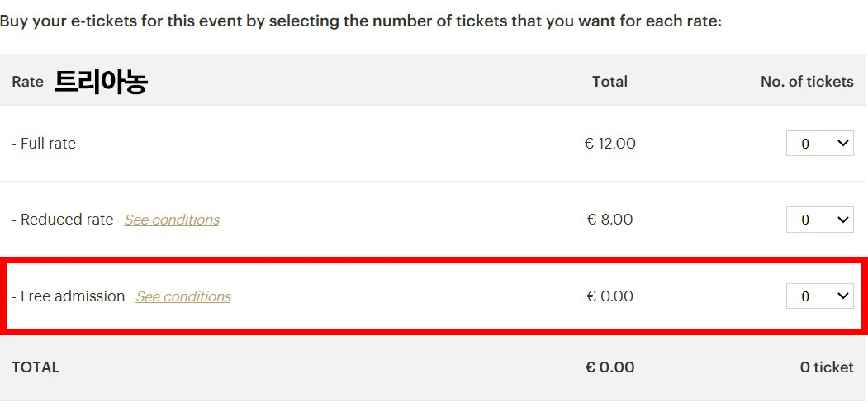Click the € 12.00 Full rate price
Viewport: 868px width, 407px height.
click(x=609, y=144)
